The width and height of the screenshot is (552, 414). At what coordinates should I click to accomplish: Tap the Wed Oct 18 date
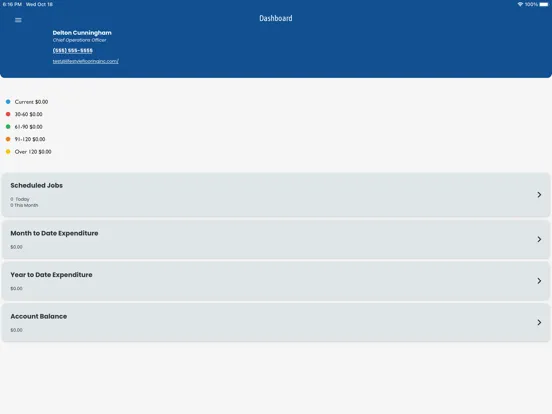39,4
